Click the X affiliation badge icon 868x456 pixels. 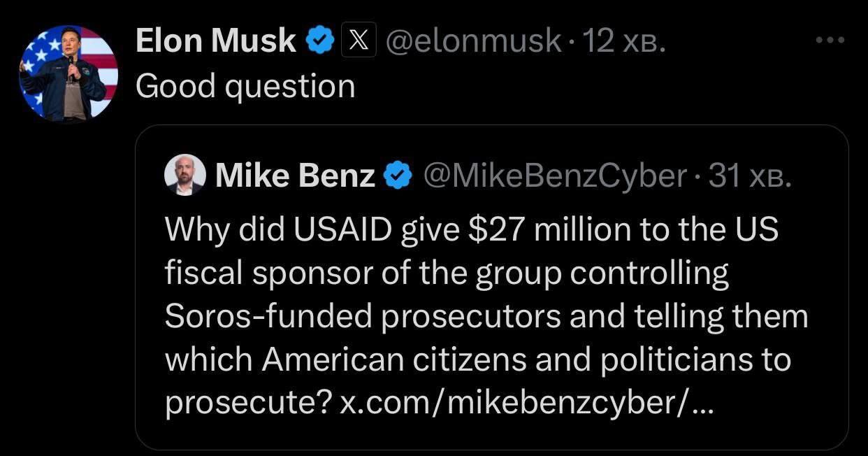(359, 41)
